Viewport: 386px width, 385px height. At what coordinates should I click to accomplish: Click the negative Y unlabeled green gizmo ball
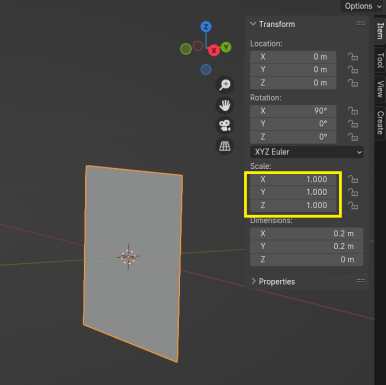click(186, 49)
